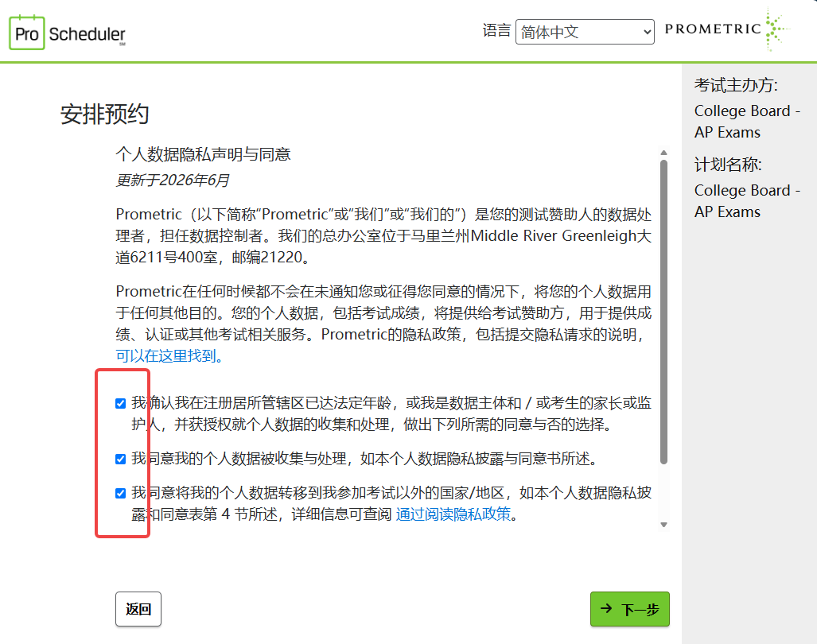
Task: Click the 个人数据隐私声明与同意 heading
Action: click(203, 154)
